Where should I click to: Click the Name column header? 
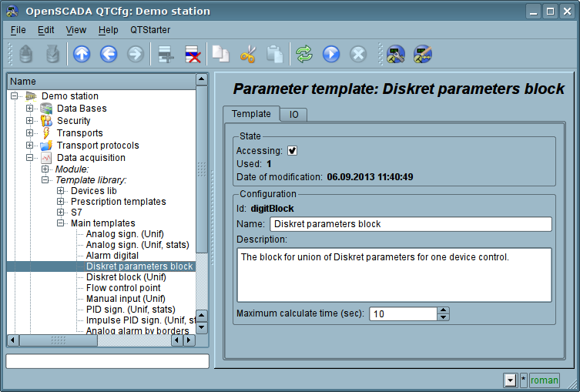pyautogui.click(x=102, y=82)
